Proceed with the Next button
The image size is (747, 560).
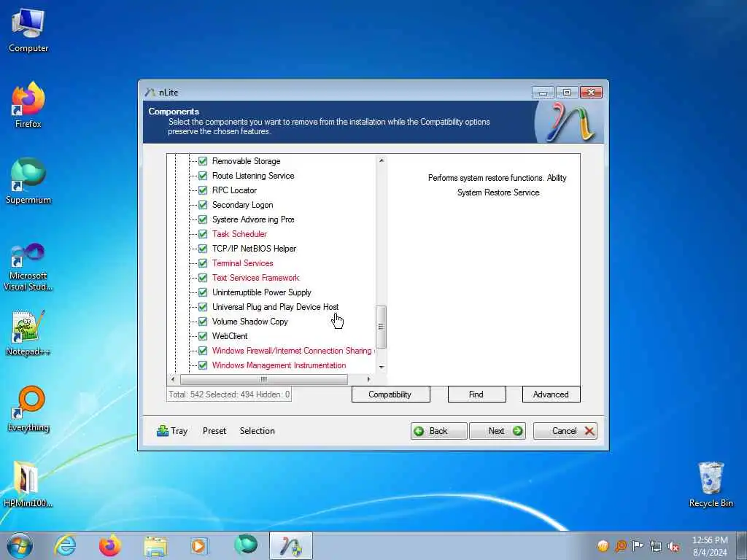point(498,431)
